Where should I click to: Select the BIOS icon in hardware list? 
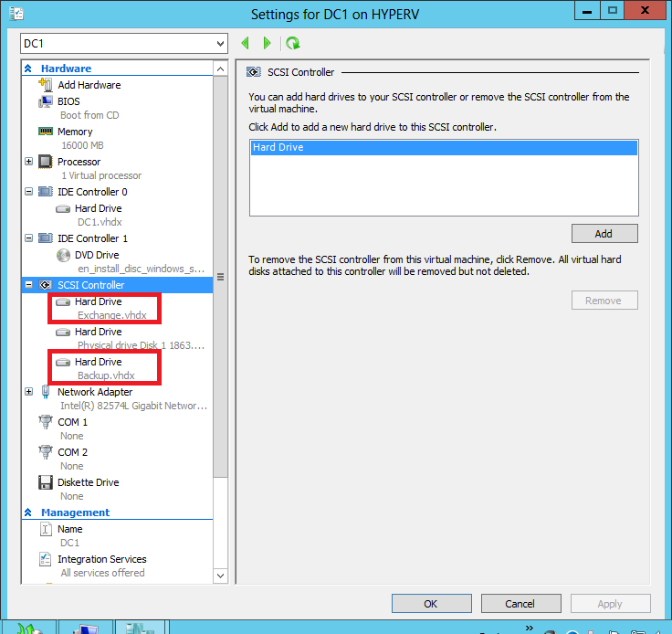tap(46, 101)
